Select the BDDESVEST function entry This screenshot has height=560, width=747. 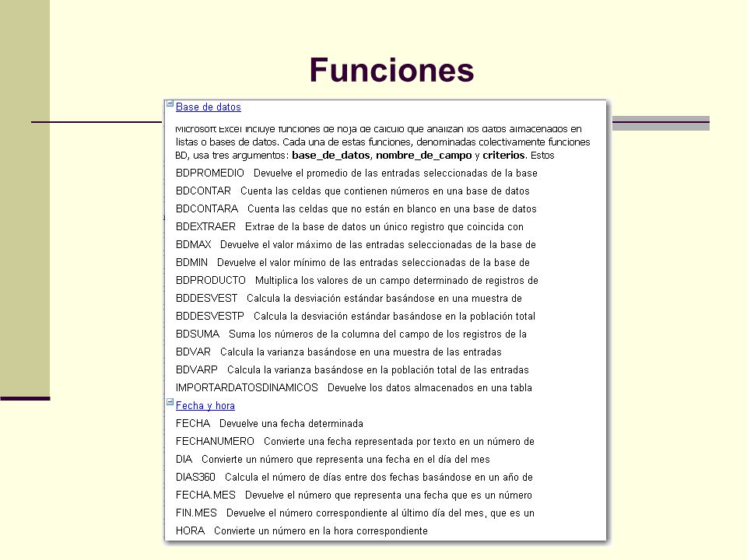(349, 298)
